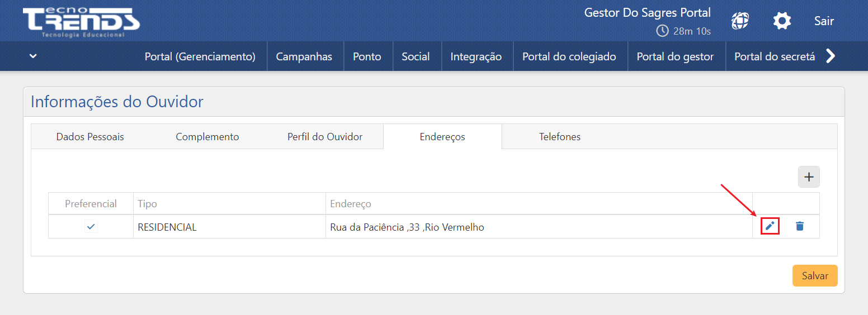
Task: Add new address with plus button
Action: tap(808, 177)
